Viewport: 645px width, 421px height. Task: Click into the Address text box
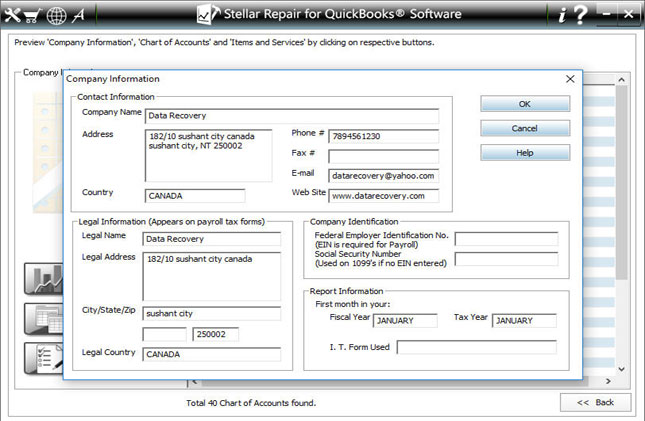pyautogui.click(x=209, y=156)
